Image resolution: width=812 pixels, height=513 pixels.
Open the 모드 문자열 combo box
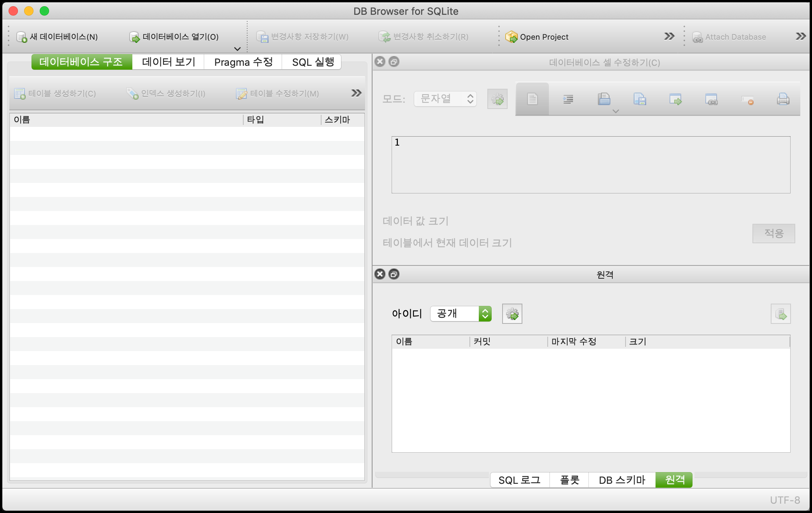pos(445,99)
